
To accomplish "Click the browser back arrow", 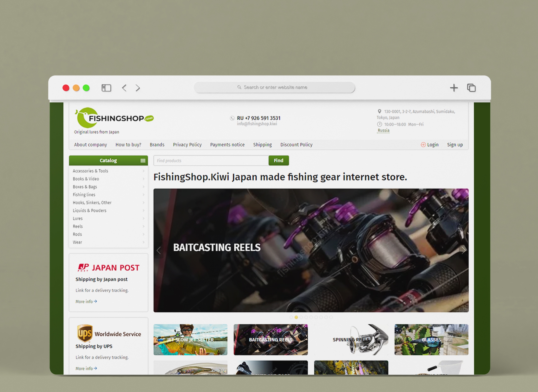I will 124,88.
